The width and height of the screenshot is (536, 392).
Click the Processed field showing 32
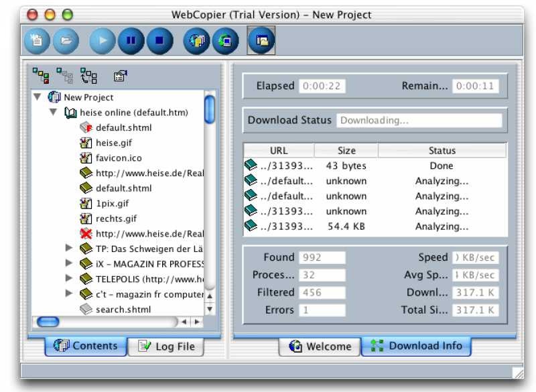(x=322, y=275)
